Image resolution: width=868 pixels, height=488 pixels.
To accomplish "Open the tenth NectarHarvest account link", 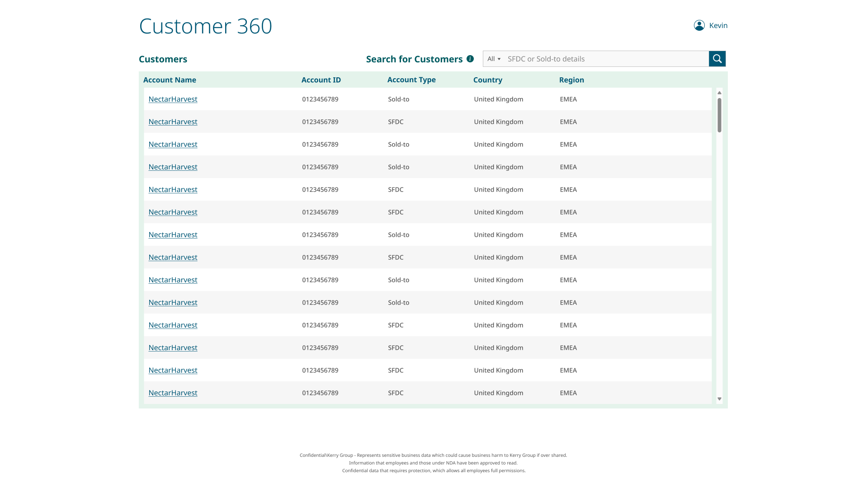I will coord(173,302).
